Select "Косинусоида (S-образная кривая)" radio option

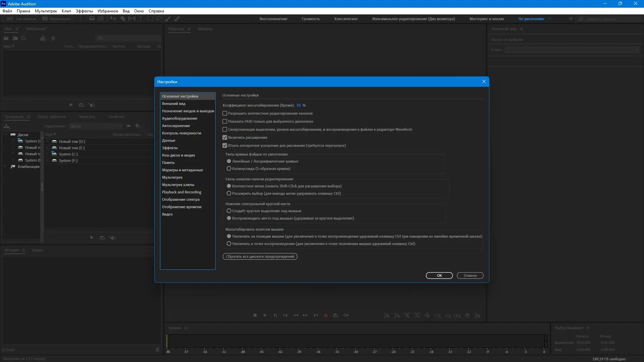tap(229, 169)
